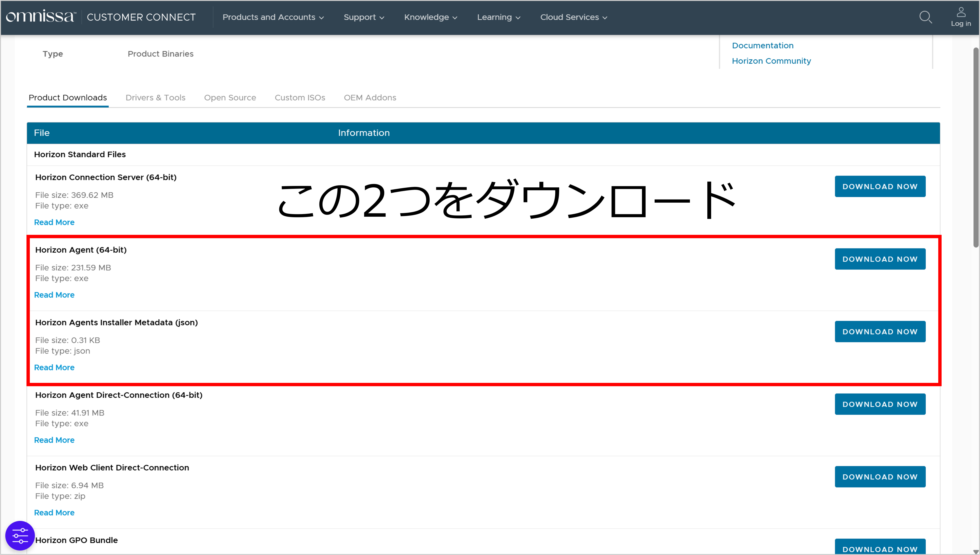Viewport: 980px width, 555px height.
Task: Read More about Horizon Agent (64-bit)
Action: 54,295
